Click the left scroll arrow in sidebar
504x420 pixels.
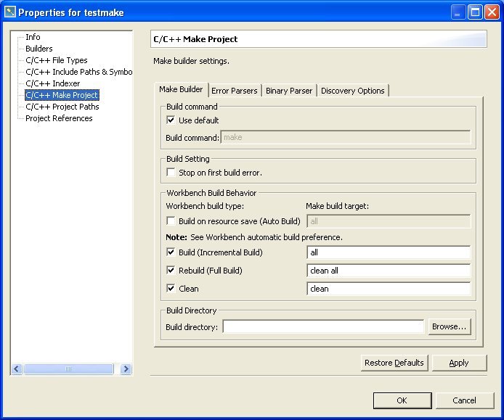(x=17, y=369)
